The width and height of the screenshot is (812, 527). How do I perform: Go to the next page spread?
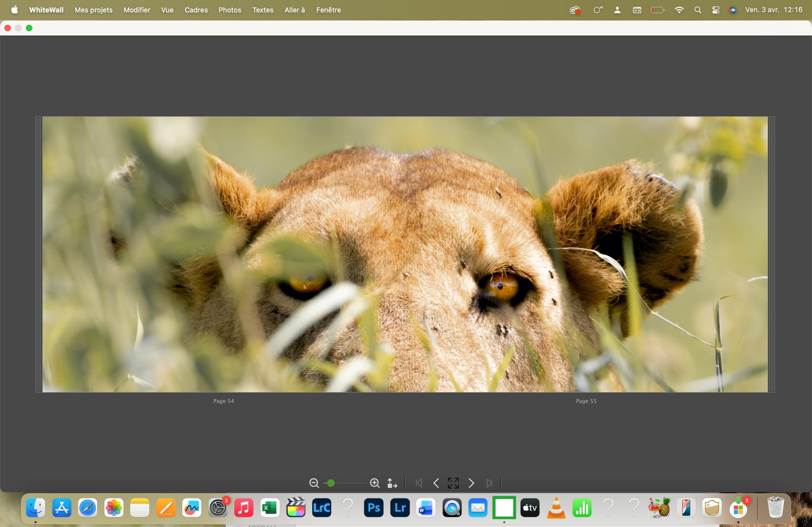point(471,483)
